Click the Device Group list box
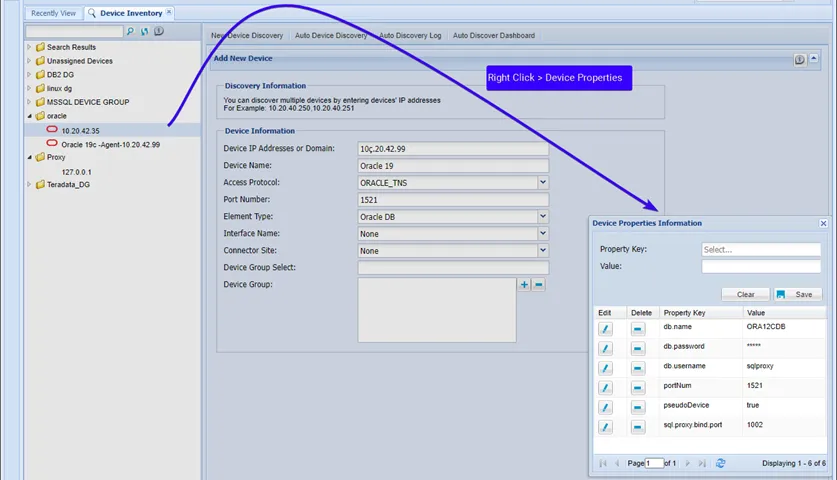Screen dimensions: 837x480 [x=437, y=310]
